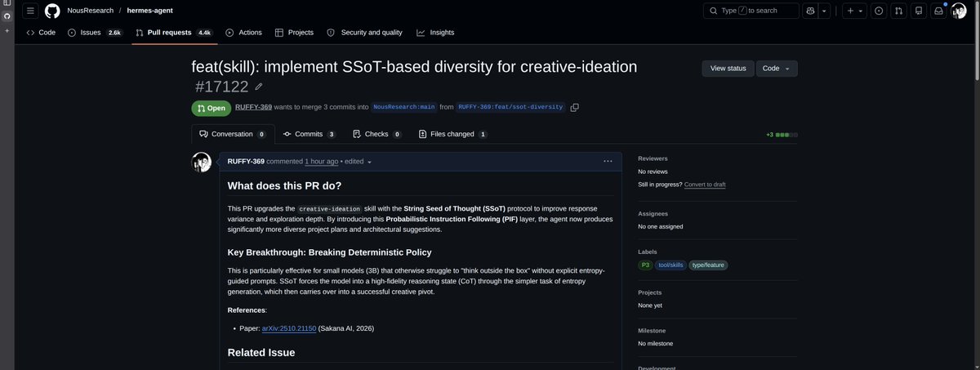Go to GitHub homepage via Octocat logo
The height and width of the screenshot is (370, 980).
52,11
